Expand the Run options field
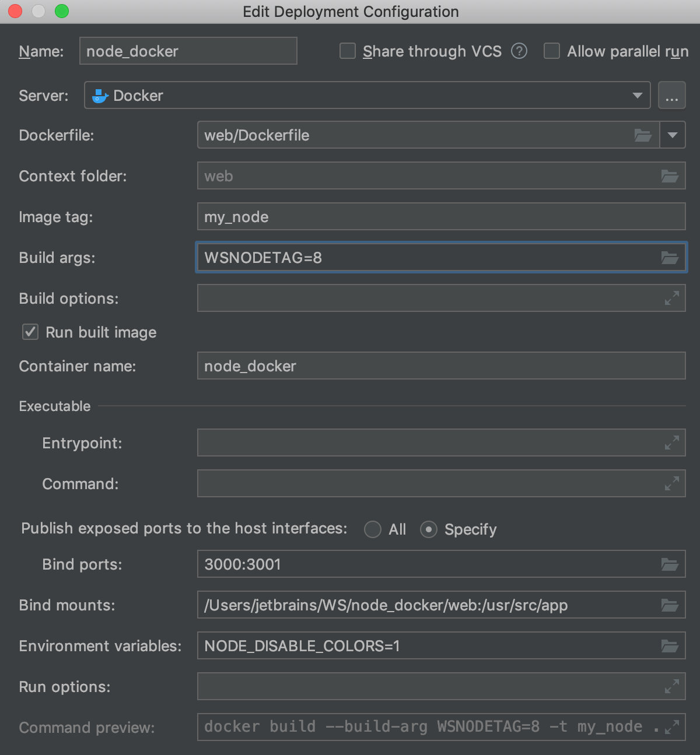This screenshot has width=700, height=755. tap(672, 686)
